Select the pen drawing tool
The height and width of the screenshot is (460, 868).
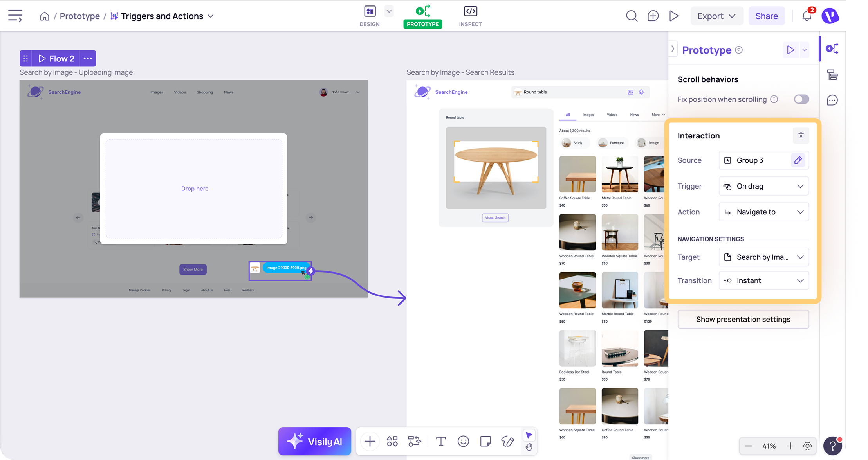[507, 441]
